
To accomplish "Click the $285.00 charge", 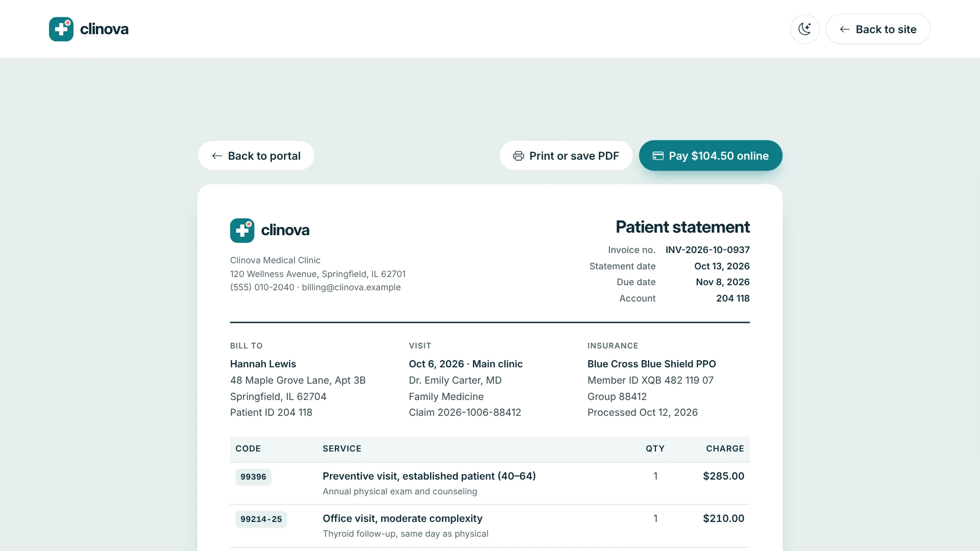I will click(723, 476).
